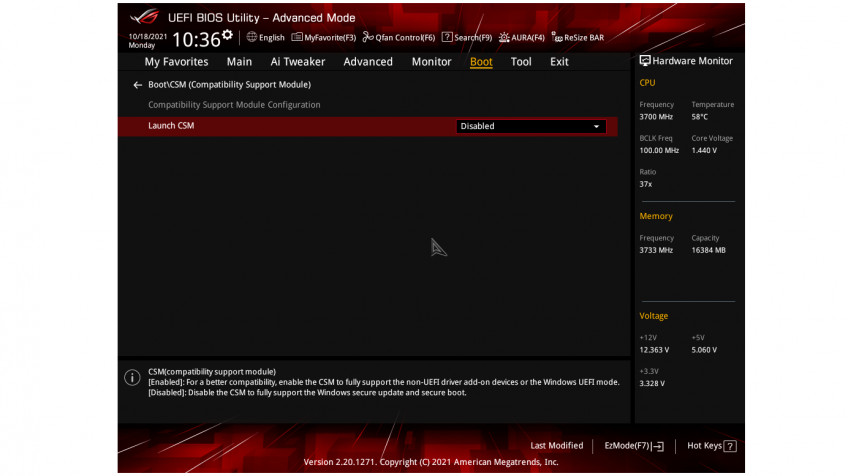Open MyFavorite(F3) shortcut

coord(324,37)
